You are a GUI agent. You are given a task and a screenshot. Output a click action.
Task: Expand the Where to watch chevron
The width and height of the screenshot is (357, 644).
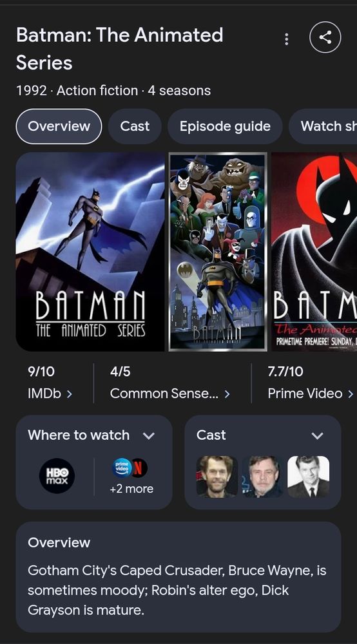(x=149, y=436)
